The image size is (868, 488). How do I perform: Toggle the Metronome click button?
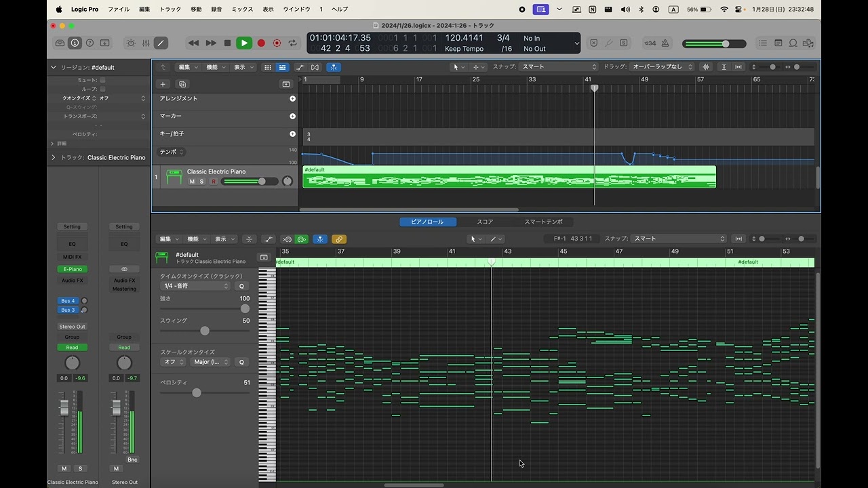pos(665,43)
